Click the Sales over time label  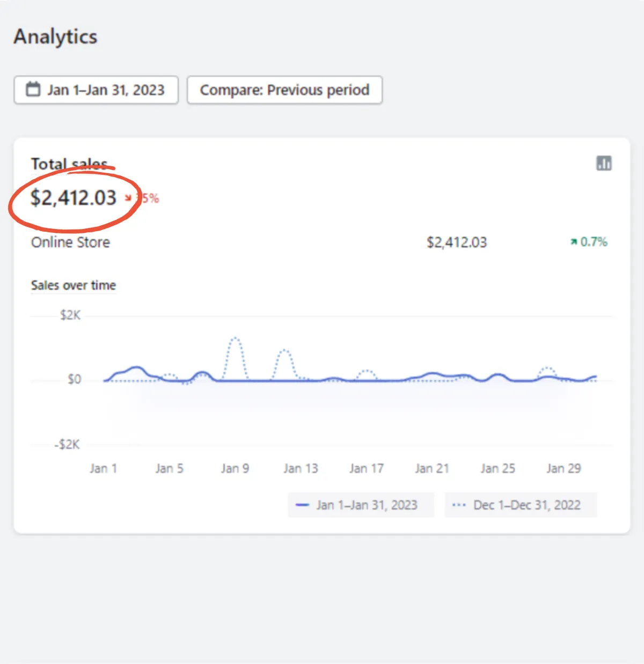pos(74,285)
